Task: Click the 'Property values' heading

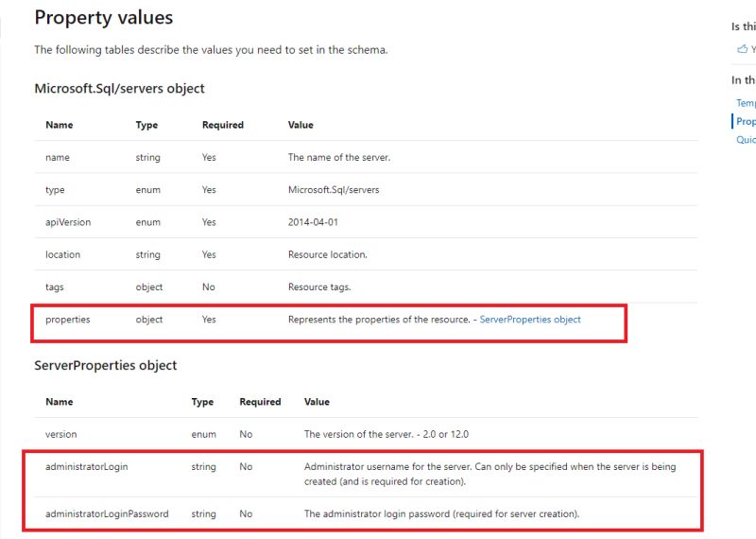Action: 104,18
